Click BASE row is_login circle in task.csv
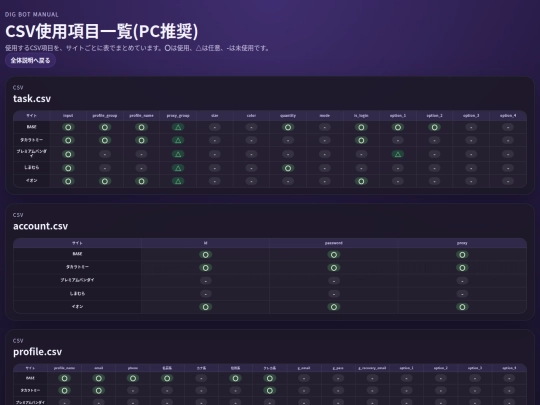540x405 pixels. (361, 127)
